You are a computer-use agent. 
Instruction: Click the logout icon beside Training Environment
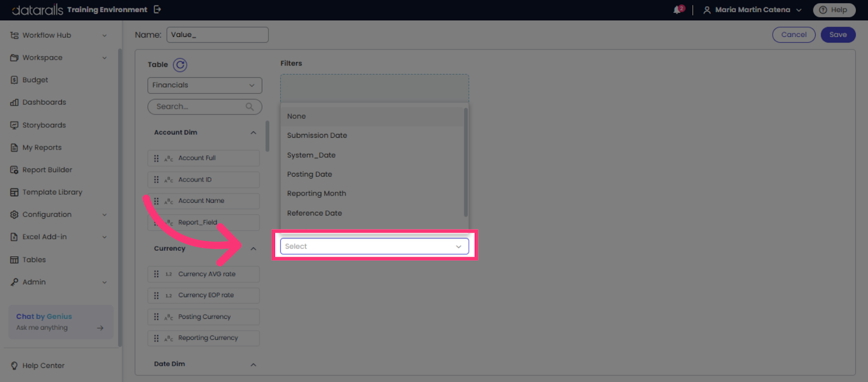click(157, 9)
